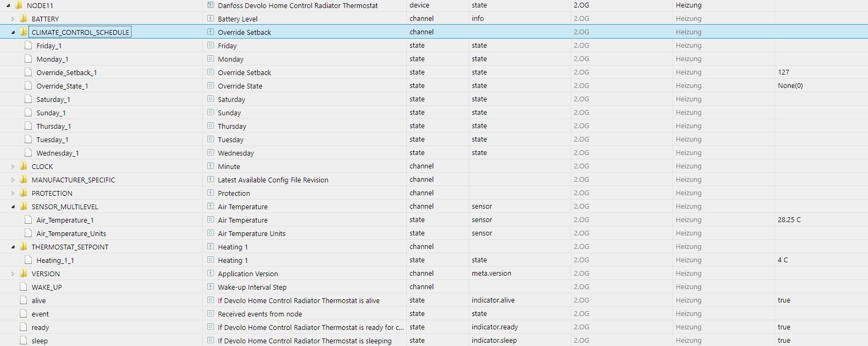The image size is (868, 346).
Task: Click the SENSOR_MULTILEVEL folder icon
Action: [x=24, y=207]
